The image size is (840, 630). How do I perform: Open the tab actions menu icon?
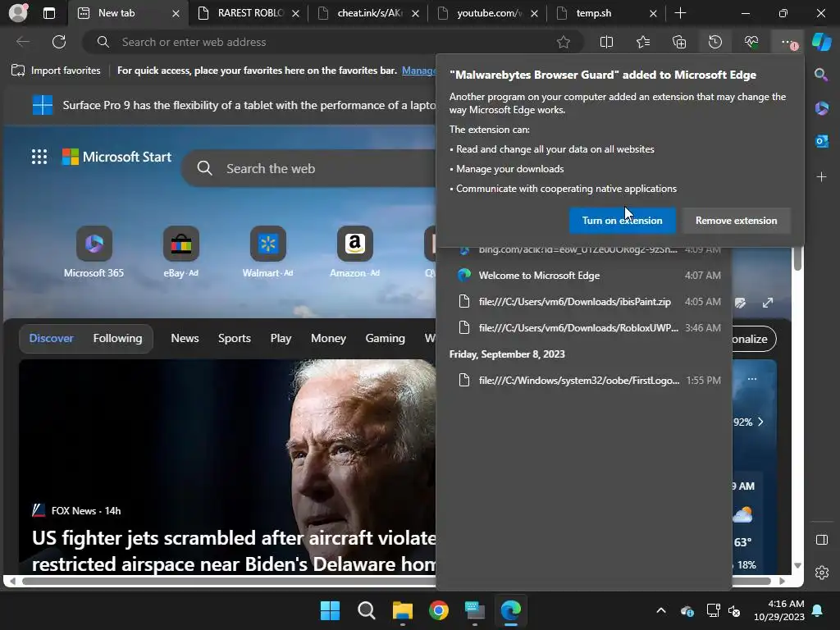coord(48,13)
